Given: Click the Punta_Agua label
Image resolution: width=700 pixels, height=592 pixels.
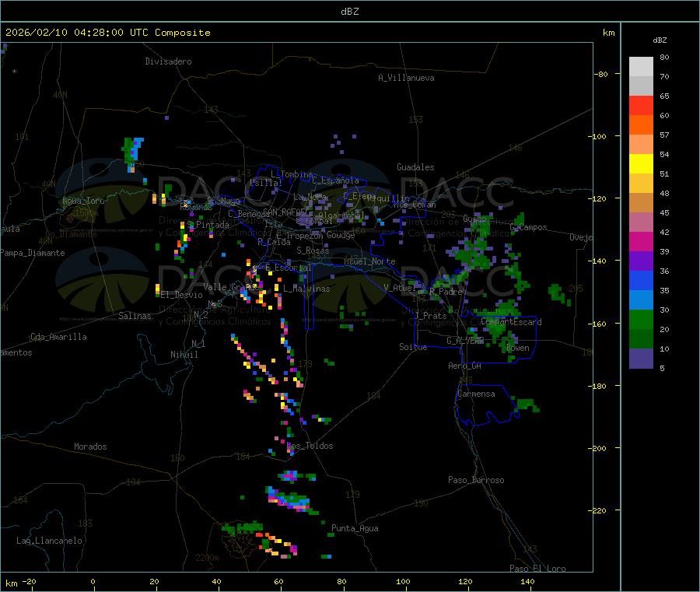Looking at the screenshot, I should pyautogui.click(x=355, y=528).
